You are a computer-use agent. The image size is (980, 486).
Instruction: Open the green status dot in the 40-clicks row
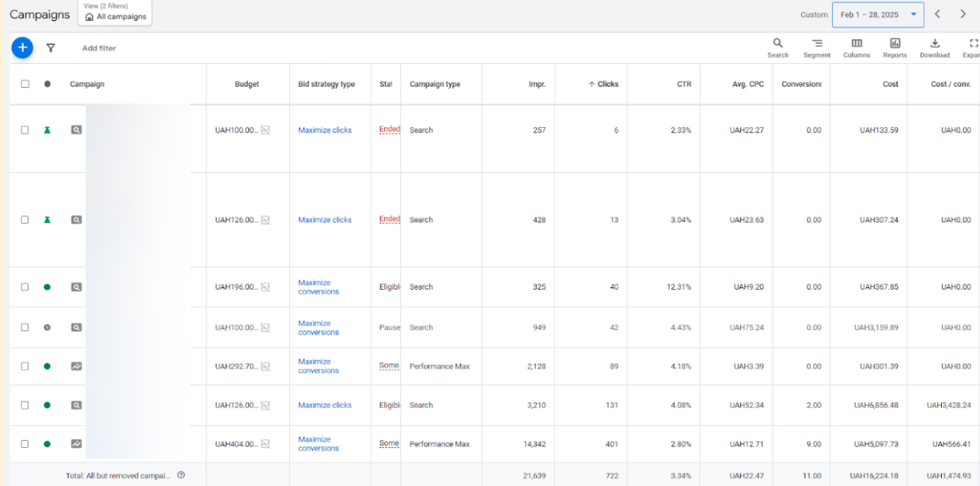click(x=47, y=287)
